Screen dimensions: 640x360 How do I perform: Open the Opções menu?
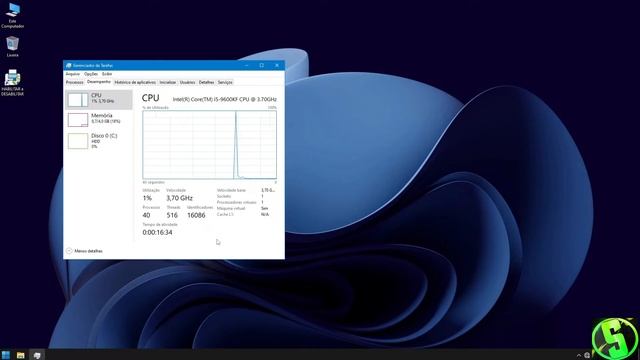[91, 74]
